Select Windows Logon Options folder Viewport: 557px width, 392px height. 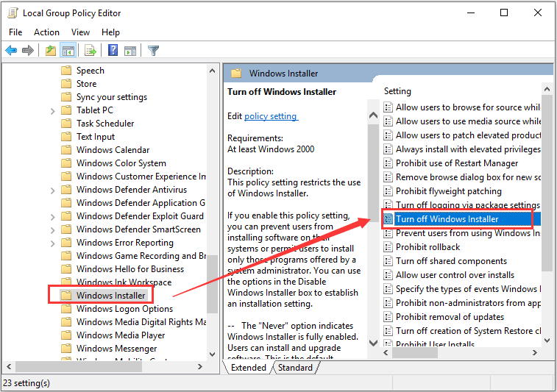124,309
